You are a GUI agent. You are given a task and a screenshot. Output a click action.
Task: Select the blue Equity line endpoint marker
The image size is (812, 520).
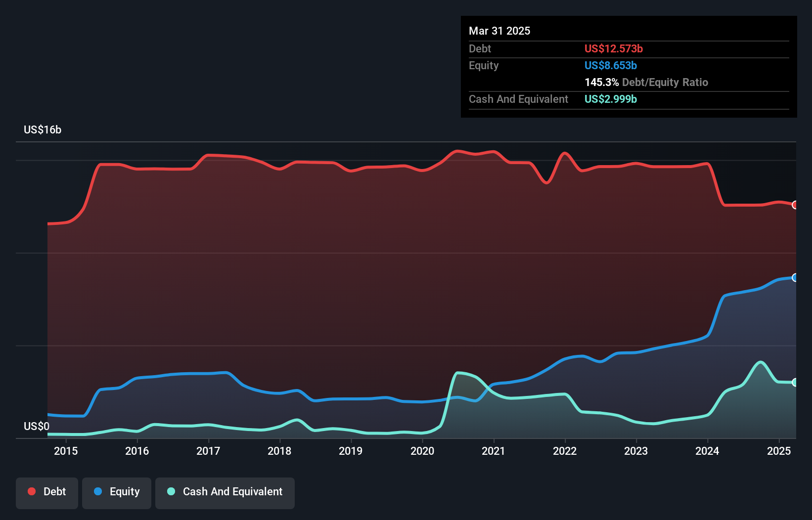pos(794,278)
